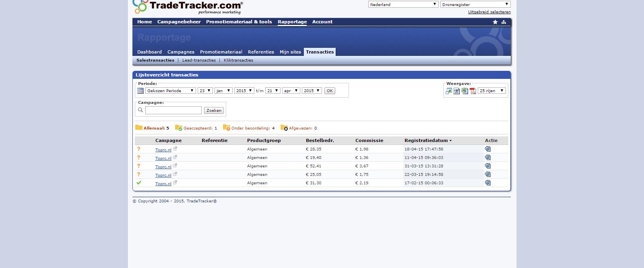Filter by 'Onder beoordeling' folder icon
This screenshot has height=268, width=644.
227,128
